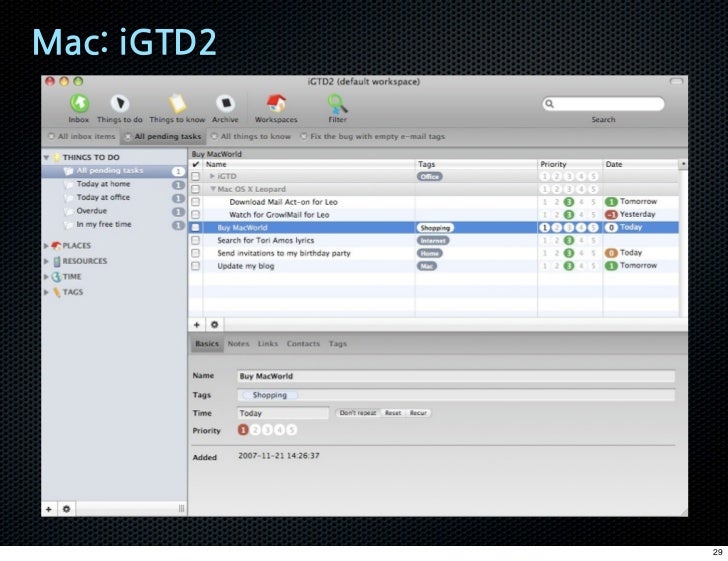The height and width of the screenshot is (561, 728).
Task: Expand the TIME sidebar section
Action: (46, 277)
